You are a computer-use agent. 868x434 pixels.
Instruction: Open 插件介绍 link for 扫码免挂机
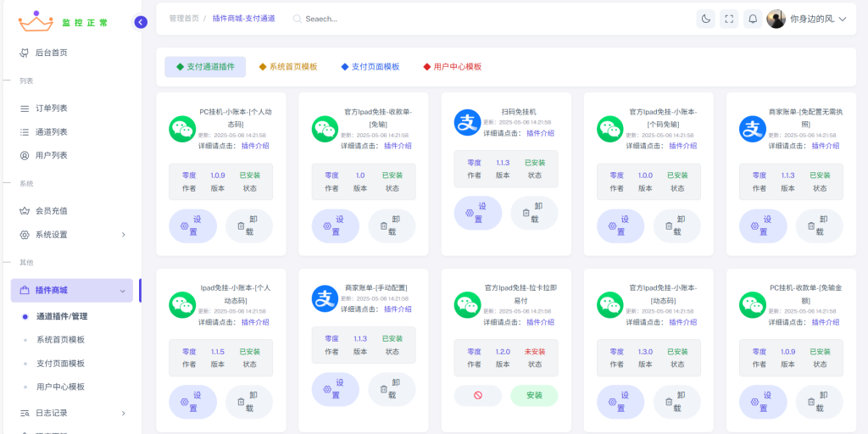coord(540,133)
